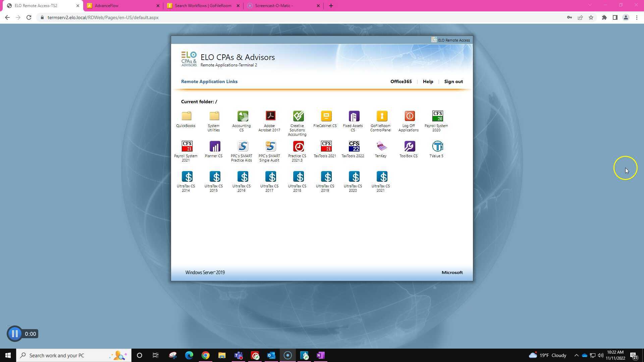Click Log Off Applications icon
Viewport: 644px width, 362px height.
[409, 117]
